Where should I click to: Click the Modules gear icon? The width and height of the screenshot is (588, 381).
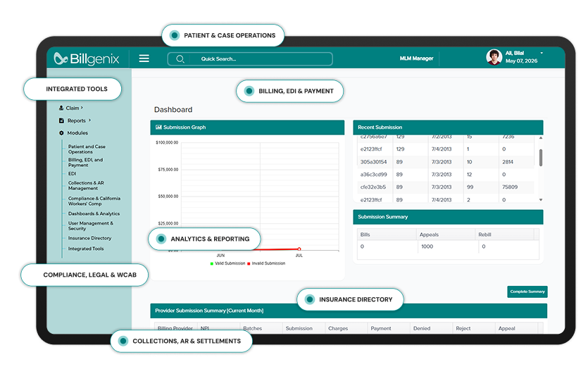click(x=61, y=132)
